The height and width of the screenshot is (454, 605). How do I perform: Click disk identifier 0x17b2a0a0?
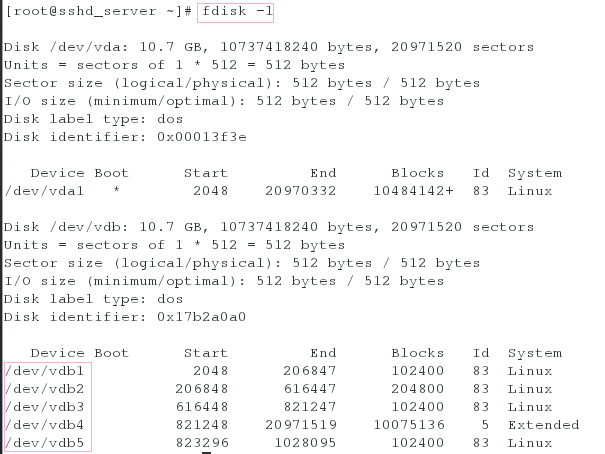(201, 317)
